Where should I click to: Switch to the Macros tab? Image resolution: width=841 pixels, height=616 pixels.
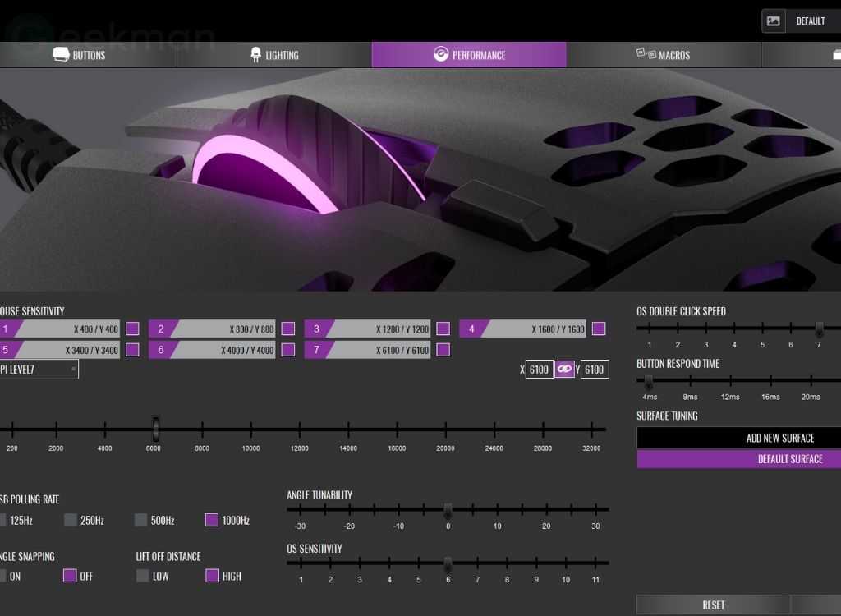click(x=664, y=55)
